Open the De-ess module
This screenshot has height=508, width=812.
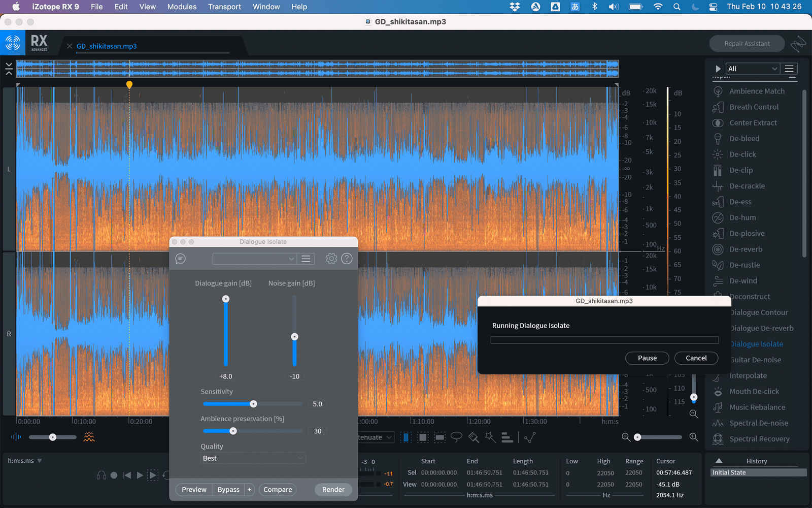pyautogui.click(x=732, y=202)
